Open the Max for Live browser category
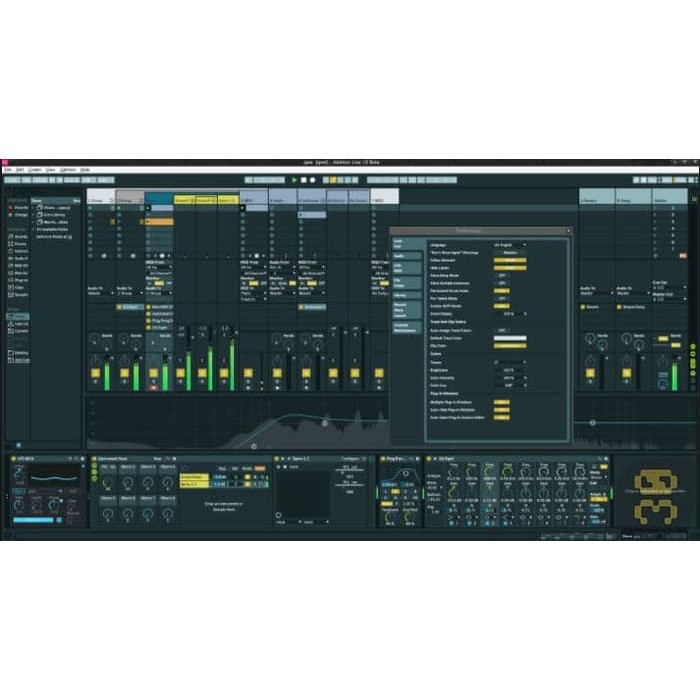Viewport: 700px width, 700px height. (18, 273)
